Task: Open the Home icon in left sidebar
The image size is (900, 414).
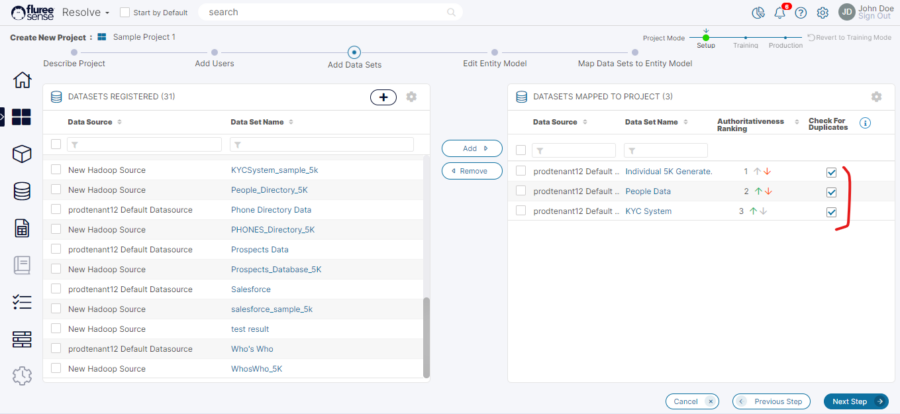Action: (21, 81)
